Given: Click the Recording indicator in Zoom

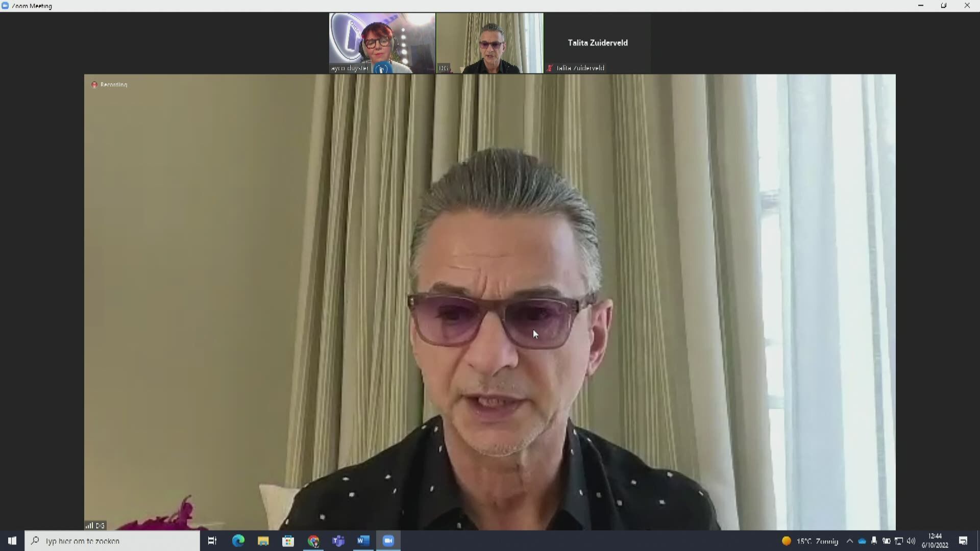Looking at the screenshot, I should coord(109,85).
